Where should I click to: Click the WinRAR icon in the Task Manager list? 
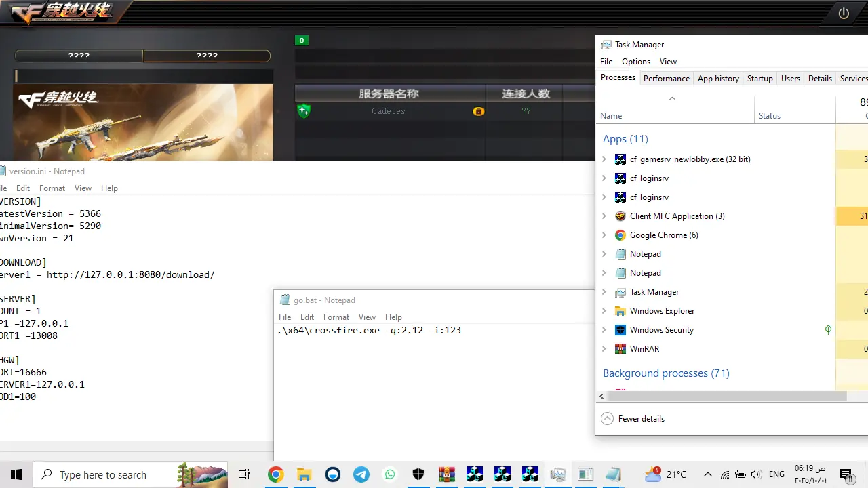[620, 349]
